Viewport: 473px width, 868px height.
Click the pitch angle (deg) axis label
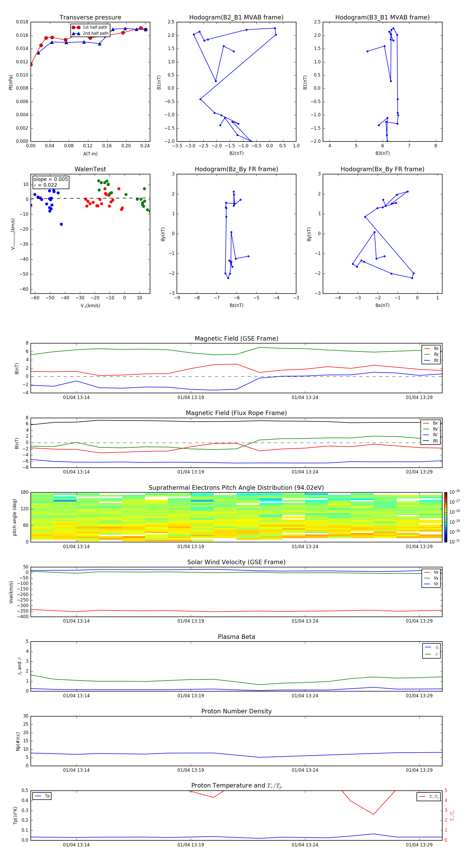click(x=14, y=517)
